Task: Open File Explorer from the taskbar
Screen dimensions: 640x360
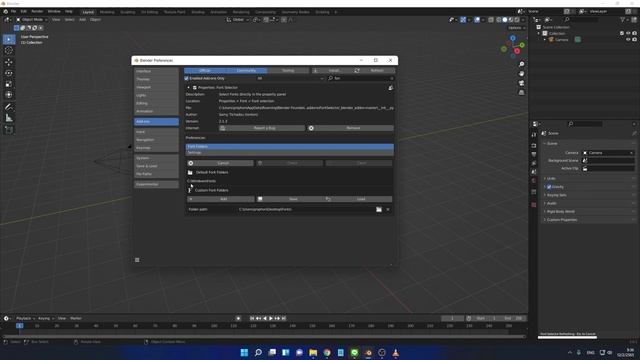Action: click(313, 353)
